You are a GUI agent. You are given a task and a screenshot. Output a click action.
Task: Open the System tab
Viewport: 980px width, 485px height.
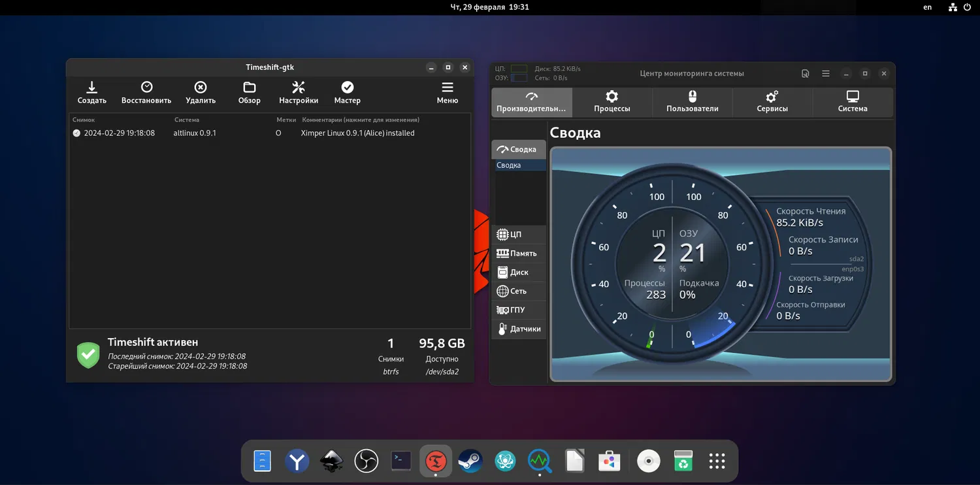[853, 102]
